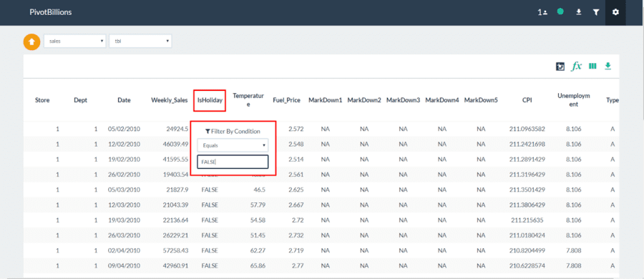Select the Fuel_Price column header
The image size is (644, 279).
click(x=287, y=100)
